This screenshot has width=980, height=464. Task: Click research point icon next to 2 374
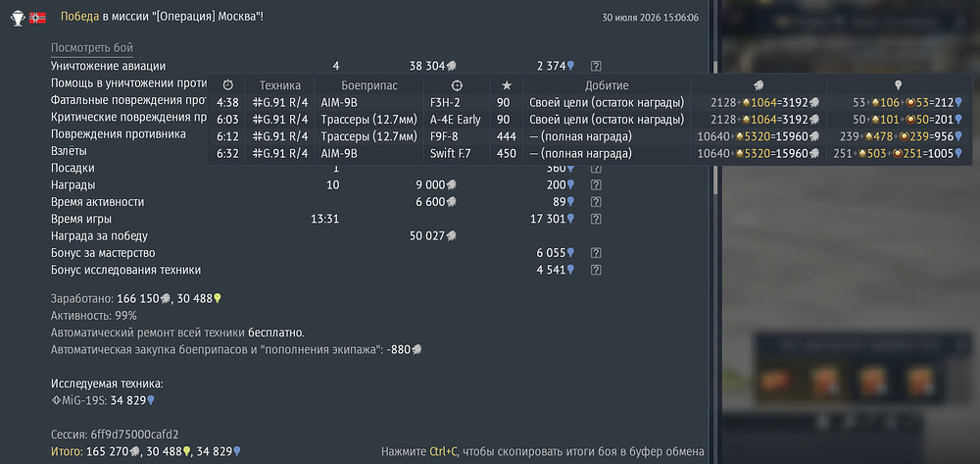point(570,66)
